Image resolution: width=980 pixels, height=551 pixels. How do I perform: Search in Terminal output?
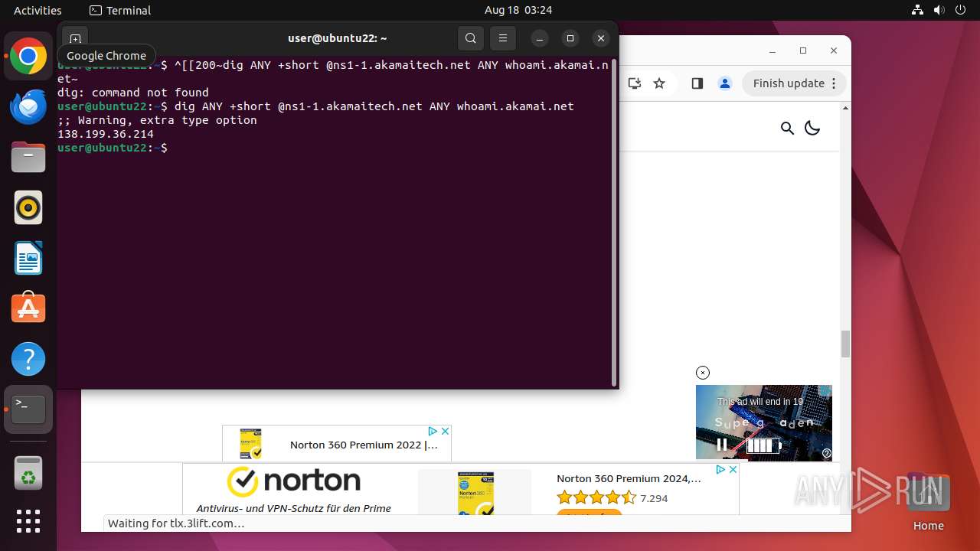click(471, 38)
